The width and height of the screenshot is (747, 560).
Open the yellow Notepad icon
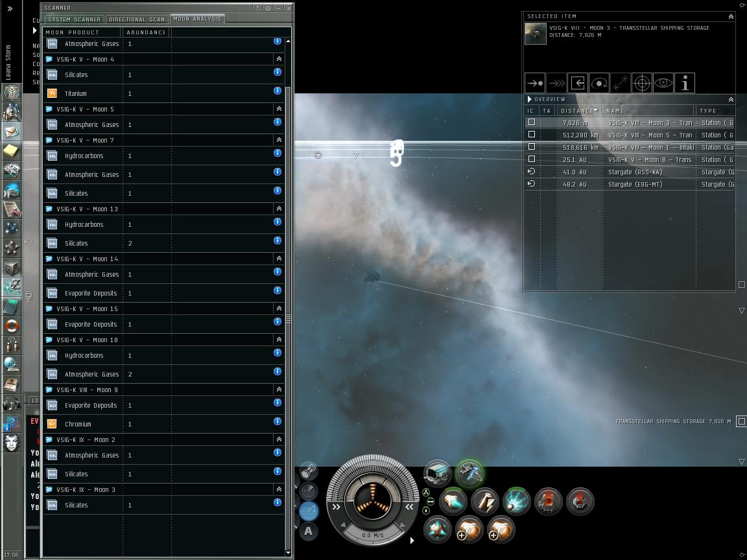[x=12, y=150]
